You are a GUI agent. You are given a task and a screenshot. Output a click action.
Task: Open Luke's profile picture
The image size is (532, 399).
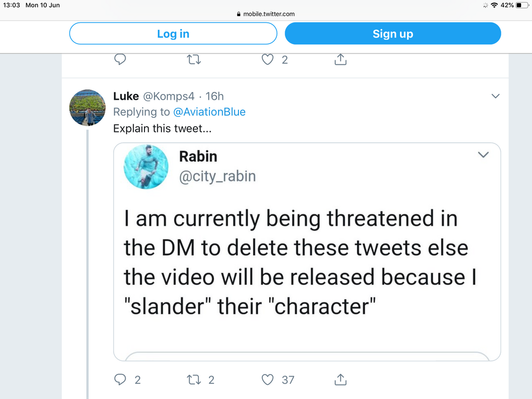click(87, 108)
